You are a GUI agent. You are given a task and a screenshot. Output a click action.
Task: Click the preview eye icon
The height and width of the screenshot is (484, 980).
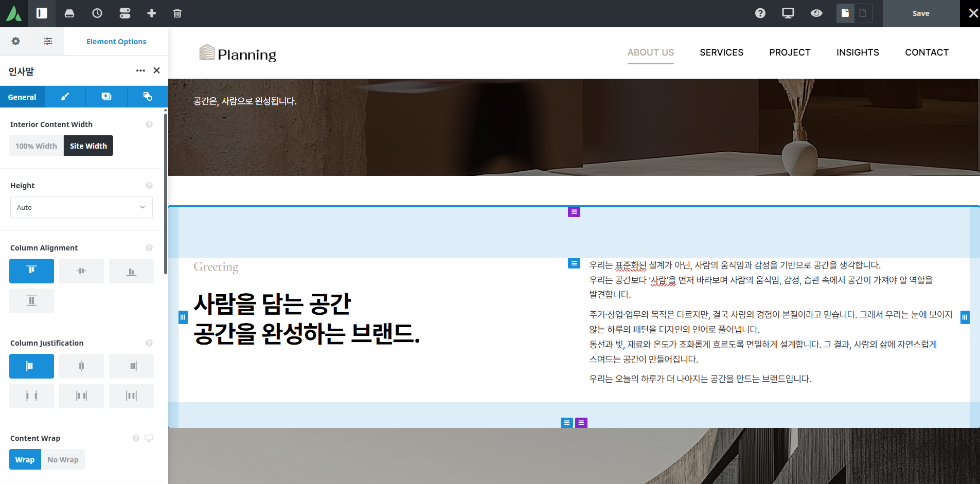tap(816, 13)
